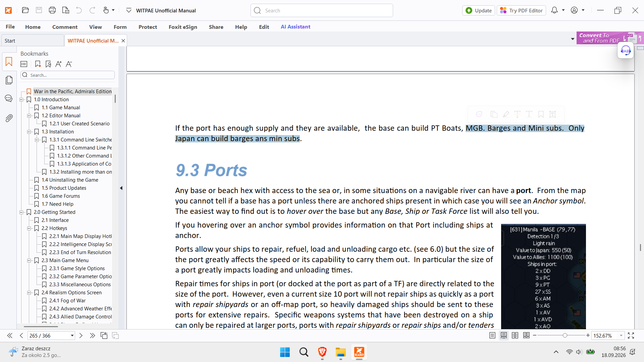The image size is (644, 362).
Task: Open the View ribbon tab
Action: coord(96,27)
